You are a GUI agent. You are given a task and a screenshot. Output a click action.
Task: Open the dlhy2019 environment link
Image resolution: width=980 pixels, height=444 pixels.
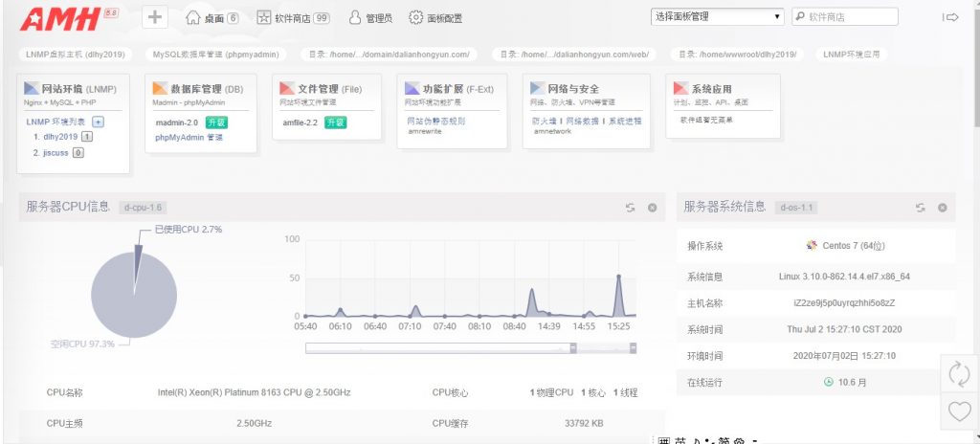tap(60, 137)
